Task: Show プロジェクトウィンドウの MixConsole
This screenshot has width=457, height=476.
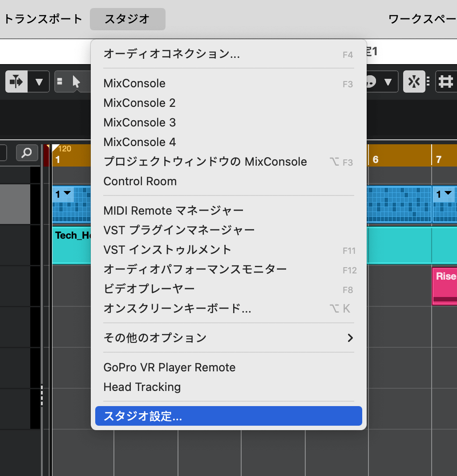Action: pos(229,162)
